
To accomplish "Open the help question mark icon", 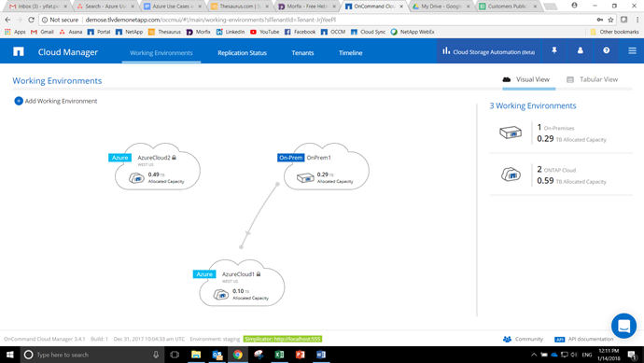I will click(x=606, y=50).
